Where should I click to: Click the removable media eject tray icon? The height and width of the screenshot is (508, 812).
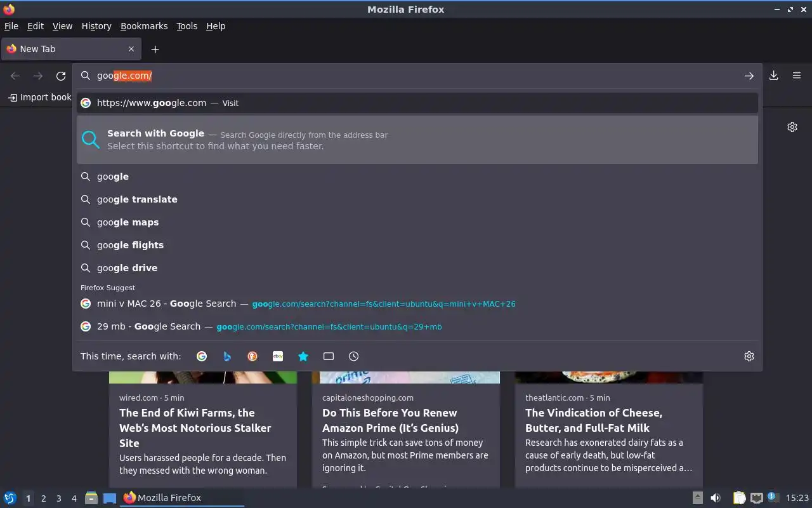697,498
